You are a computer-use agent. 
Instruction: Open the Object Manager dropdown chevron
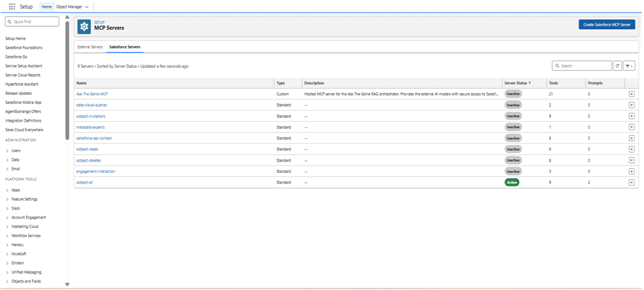(x=86, y=7)
